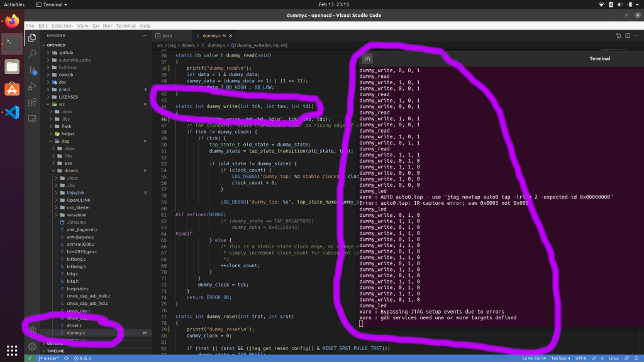644x362 pixels.
Task: Click the LF end-of-line indicator
Action: click(594, 358)
